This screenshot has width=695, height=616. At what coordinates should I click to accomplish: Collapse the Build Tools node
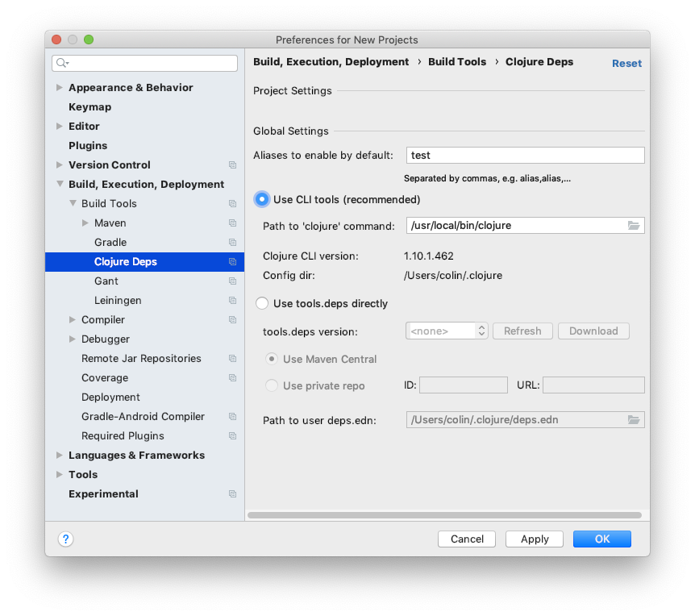pyautogui.click(x=73, y=203)
